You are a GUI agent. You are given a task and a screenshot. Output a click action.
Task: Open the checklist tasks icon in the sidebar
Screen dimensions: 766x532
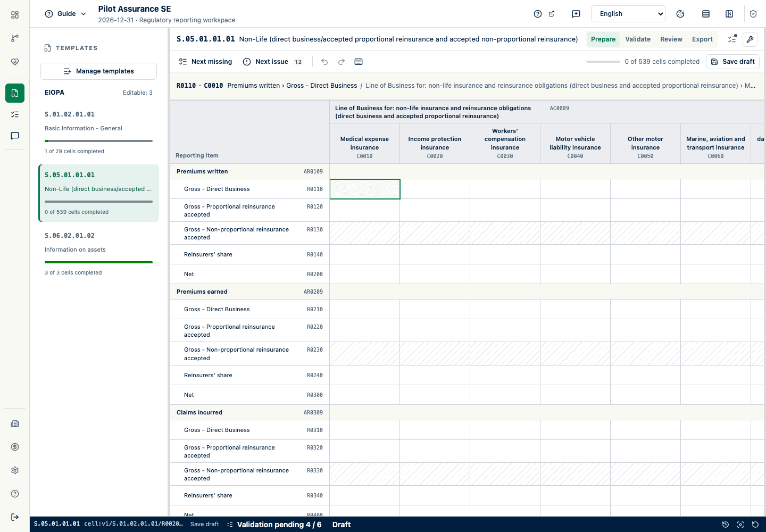point(15,114)
